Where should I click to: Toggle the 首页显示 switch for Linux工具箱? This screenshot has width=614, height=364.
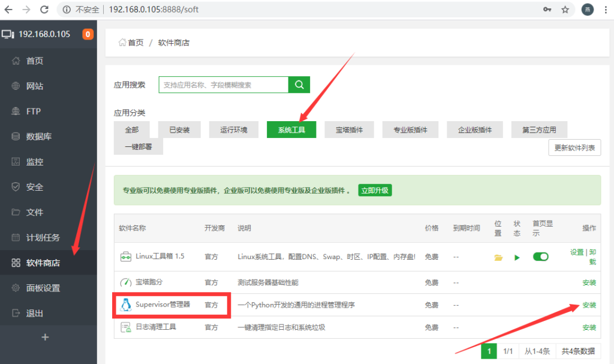(540, 256)
